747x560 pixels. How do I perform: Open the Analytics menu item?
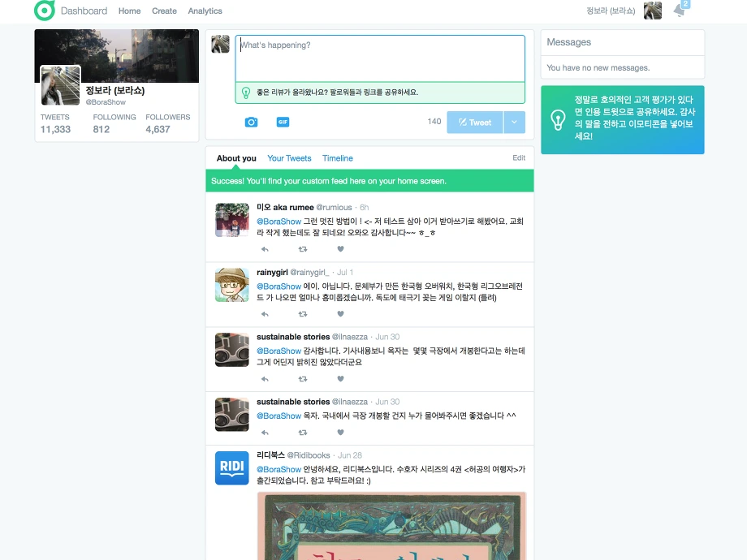pyautogui.click(x=205, y=11)
